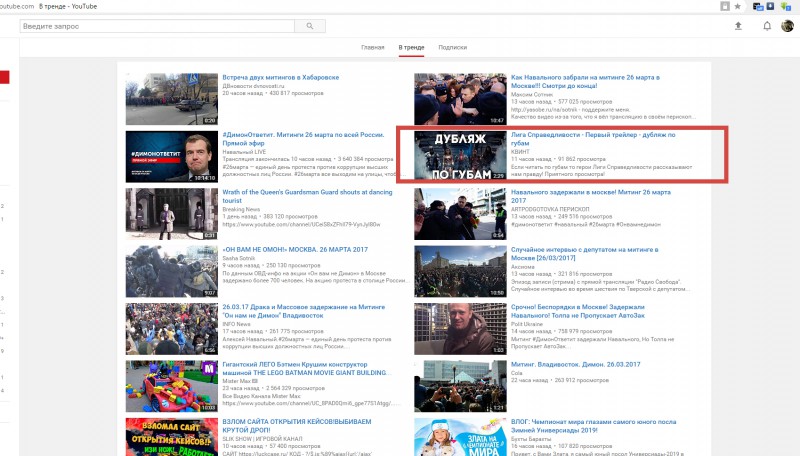Click the Митинг Владивосток Димон thumbnail
This screenshot has width=800, height=456.
click(x=460, y=386)
